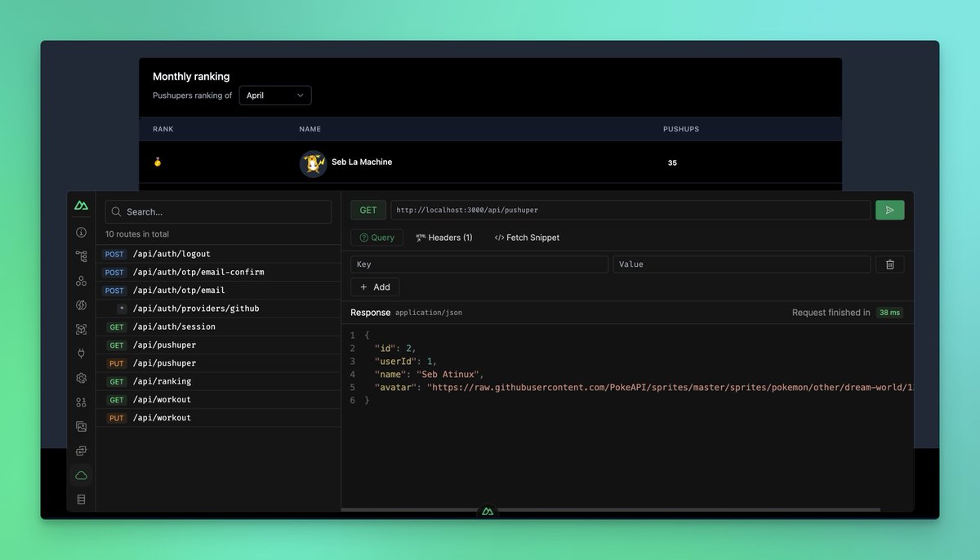Open the Runtime Config tab (gear icon)
This screenshot has width=980, height=560.
point(81,378)
